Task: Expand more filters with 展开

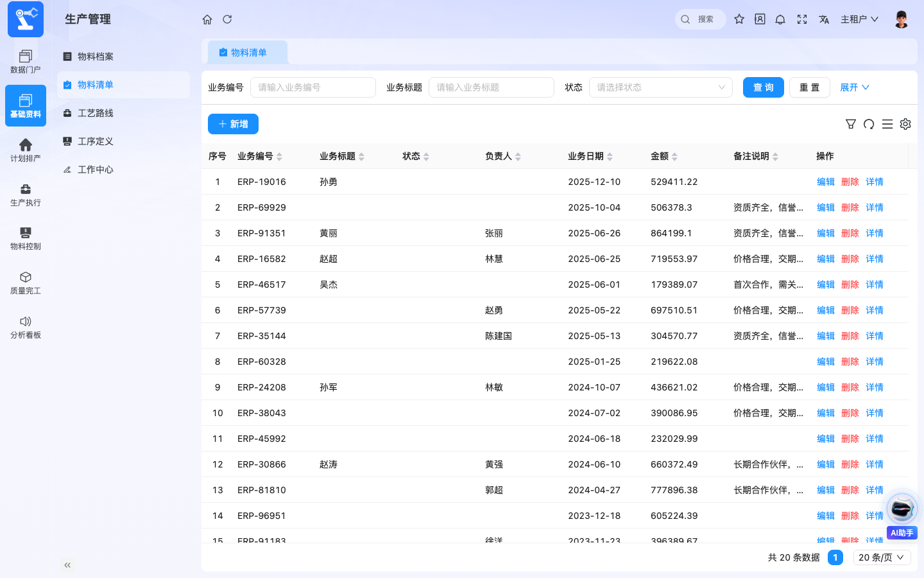Action: tap(854, 87)
